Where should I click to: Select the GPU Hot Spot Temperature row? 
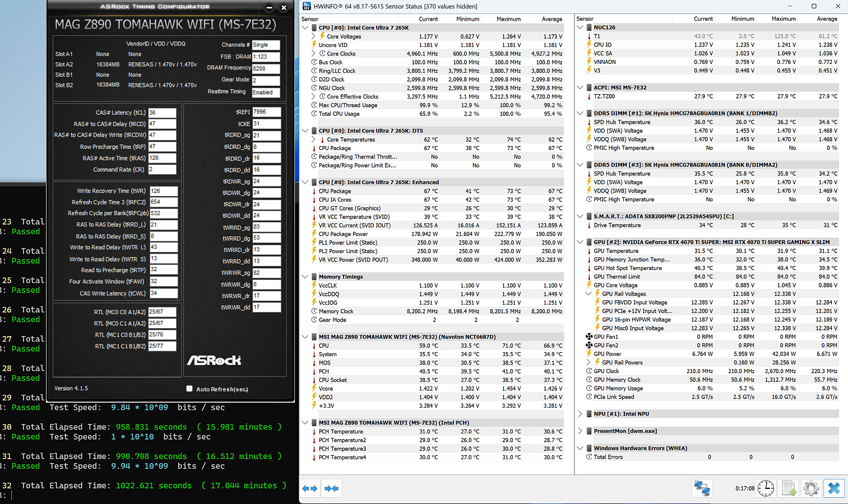712,268
